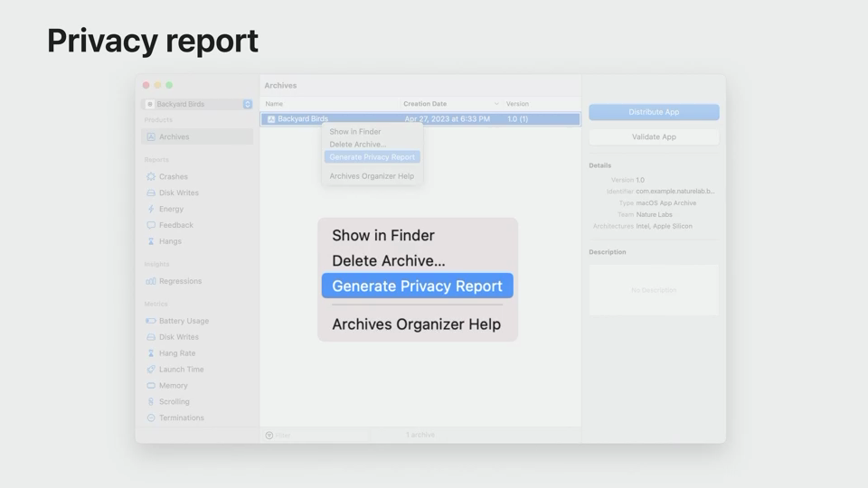Select Terminations metric in sidebar
The width and height of the screenshot is (868, 488).
pos(182,418)
